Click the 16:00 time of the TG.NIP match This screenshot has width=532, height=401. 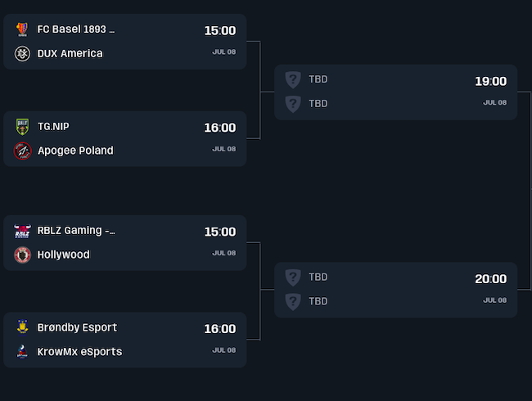coord(219,128)
